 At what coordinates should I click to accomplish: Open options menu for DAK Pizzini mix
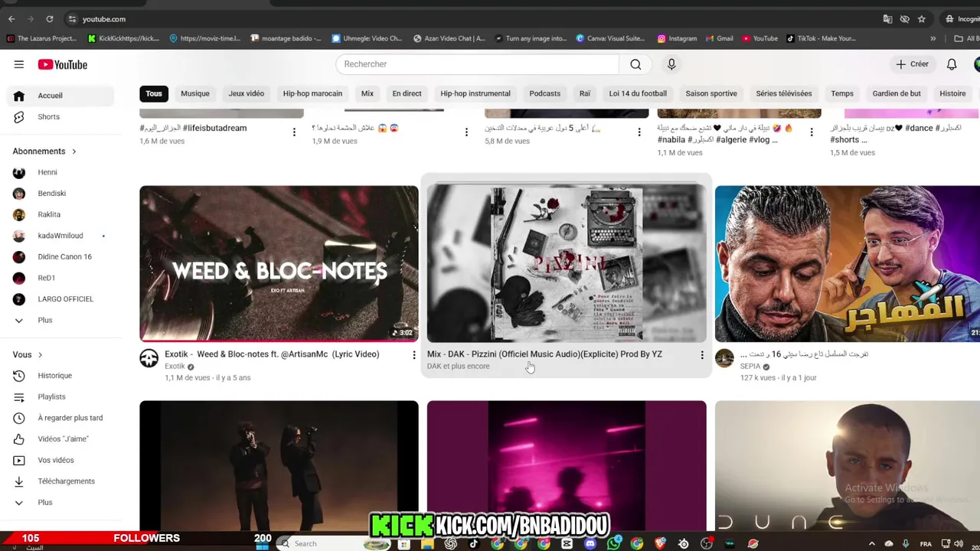[x=702, y=355]
